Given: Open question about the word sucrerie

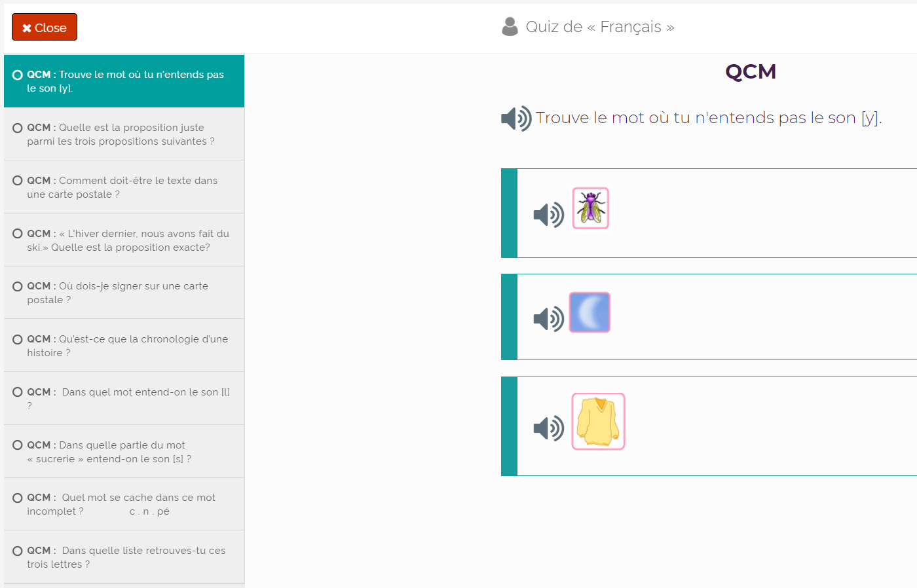Looking at the screenshot, I should click(124, 452).
